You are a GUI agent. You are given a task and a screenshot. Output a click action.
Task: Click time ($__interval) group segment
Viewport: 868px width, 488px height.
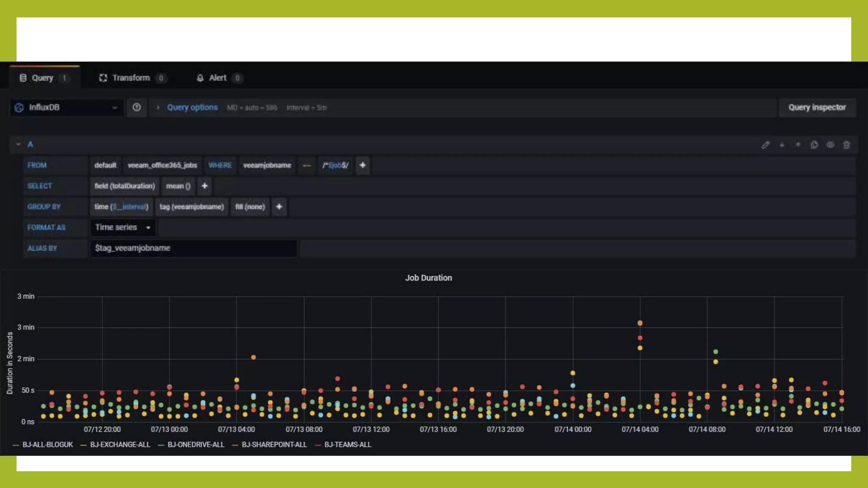click(x=121, y=207)
